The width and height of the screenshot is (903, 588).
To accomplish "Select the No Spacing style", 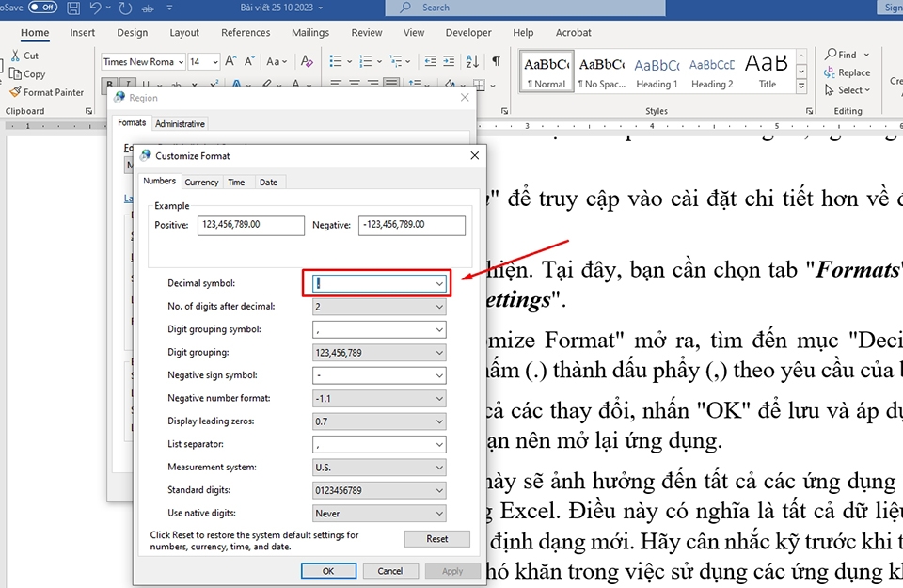I will [x=602, y=72].
